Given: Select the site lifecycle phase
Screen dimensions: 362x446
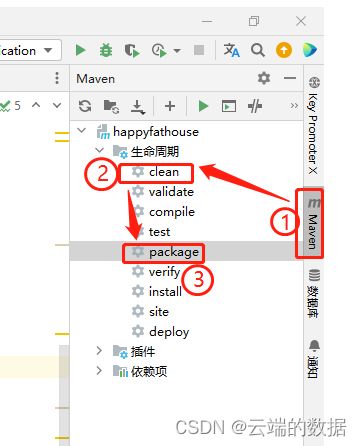Looking at the screenshot, I should coord(159,312).
